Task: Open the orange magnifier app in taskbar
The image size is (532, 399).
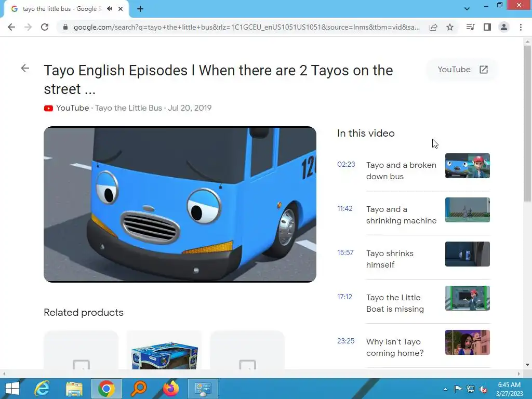Action: pos(138,389)
